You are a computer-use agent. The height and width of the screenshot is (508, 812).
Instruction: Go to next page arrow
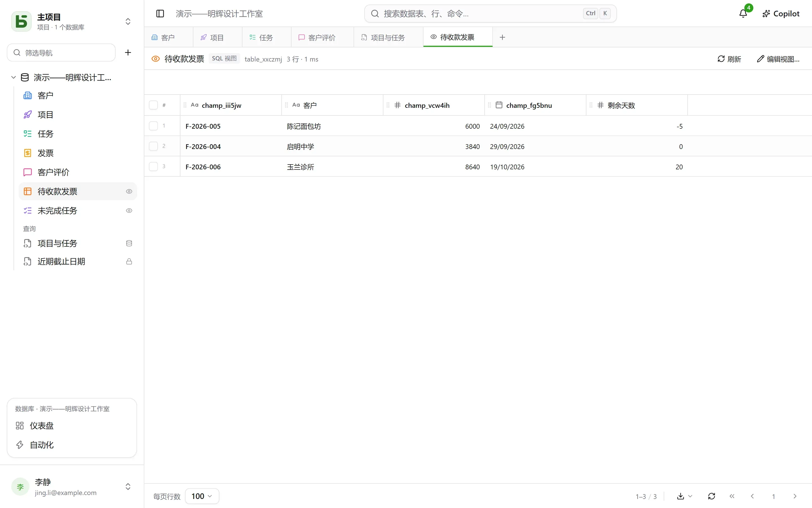click(x=795, y=496)
